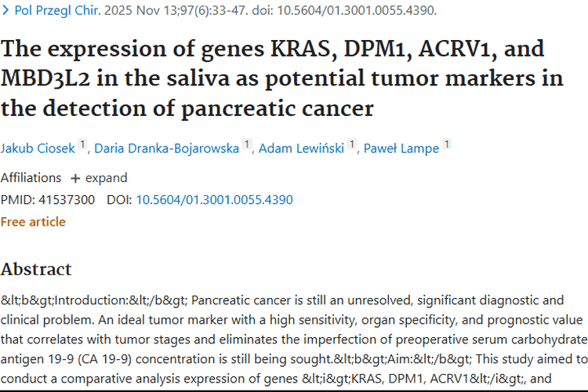Click the Free article label
The width and height of the screenshot is (588, 392).
(x=33, y=222)
